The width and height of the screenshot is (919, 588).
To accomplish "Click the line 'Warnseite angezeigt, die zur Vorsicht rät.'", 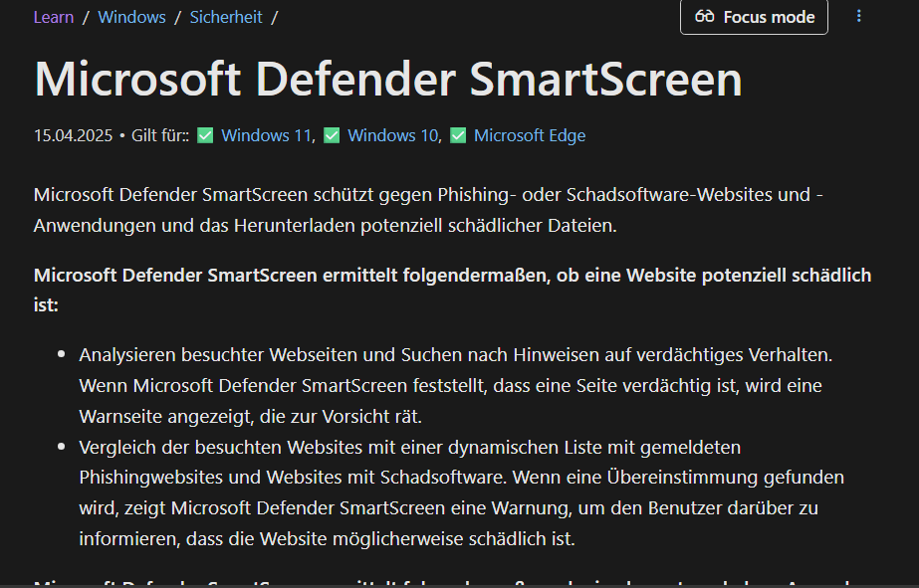I will (x=250, y=417).
